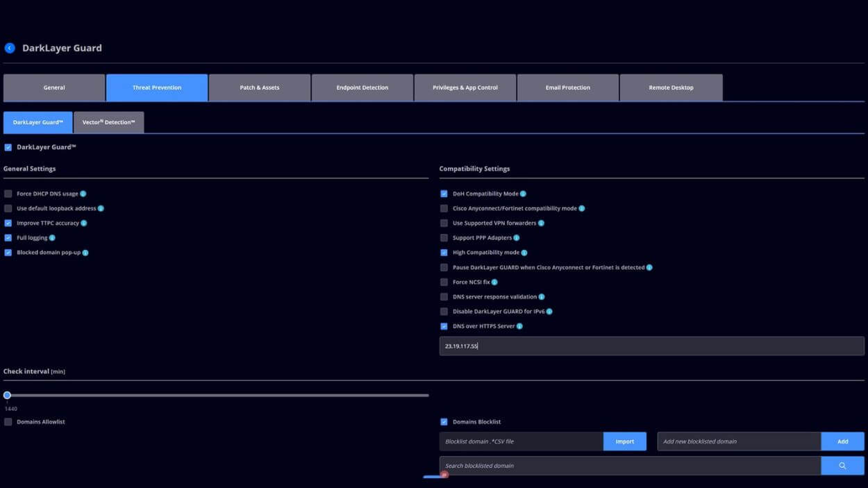Enable the Domains Allowlist checkbox
This screenshot has width=868, height=488.
click(x=8, y=422)
